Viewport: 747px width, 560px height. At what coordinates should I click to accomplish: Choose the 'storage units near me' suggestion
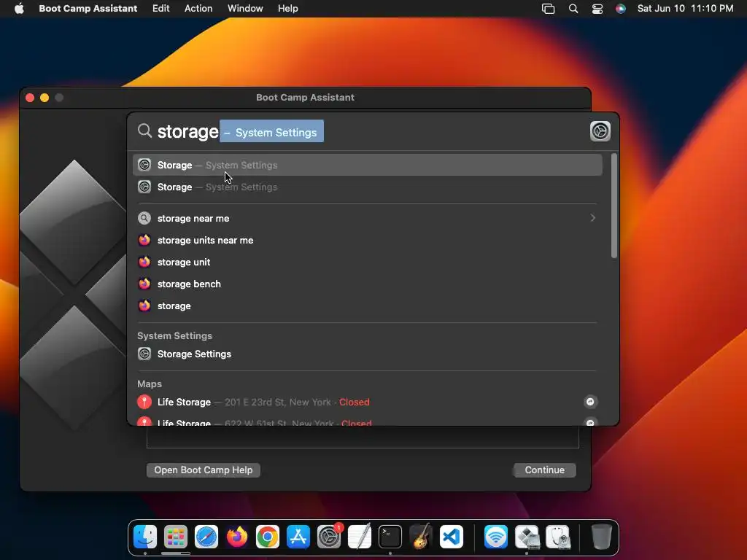pyautogui.click(x=368, y=240)
